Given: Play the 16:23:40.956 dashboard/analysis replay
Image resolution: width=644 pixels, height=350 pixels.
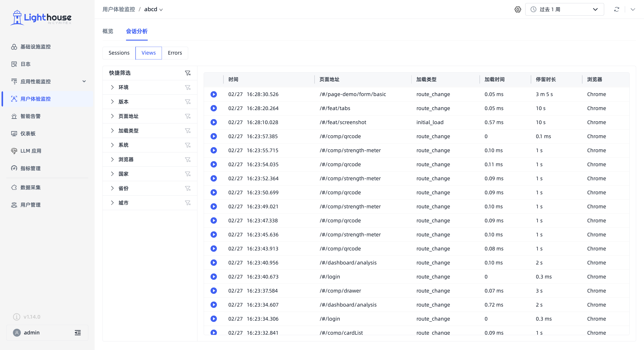Looking at the screenshot, I should coord(214,263).
